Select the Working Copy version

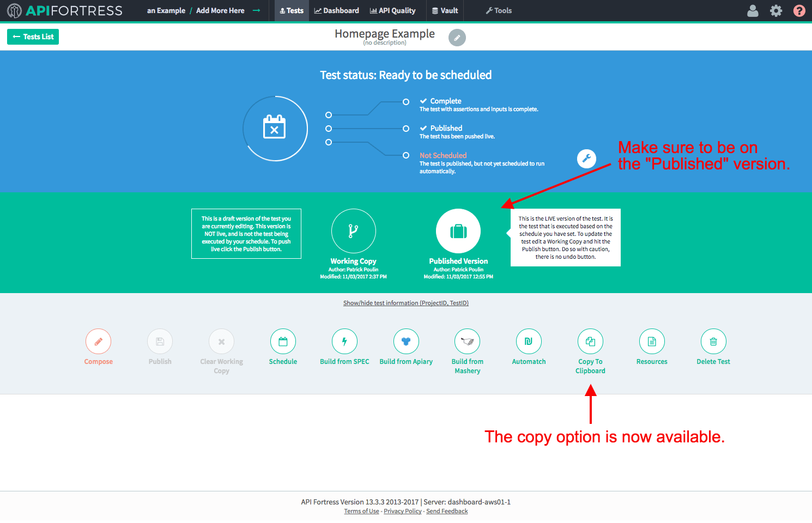[x=353, y=231]
